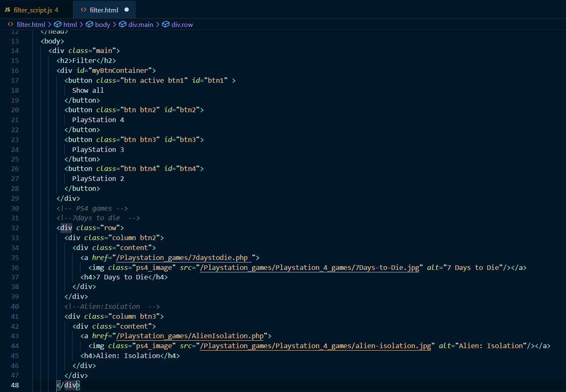The image size is (566, 392).
Task: Place cursor on the <body> tag
Action: click(x=52, y=41)
